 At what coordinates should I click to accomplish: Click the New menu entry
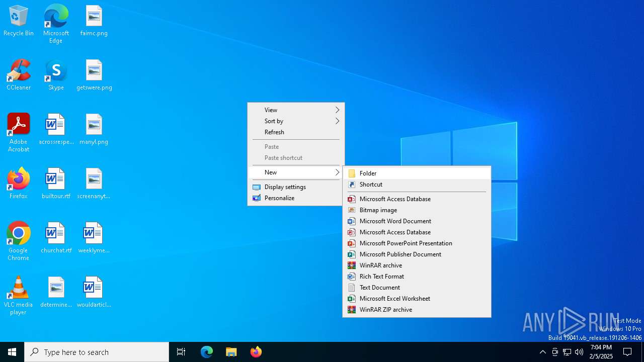(296, 172)
